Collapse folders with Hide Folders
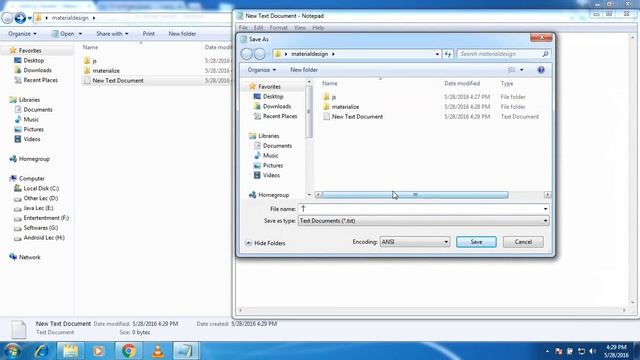 [265, 243]
